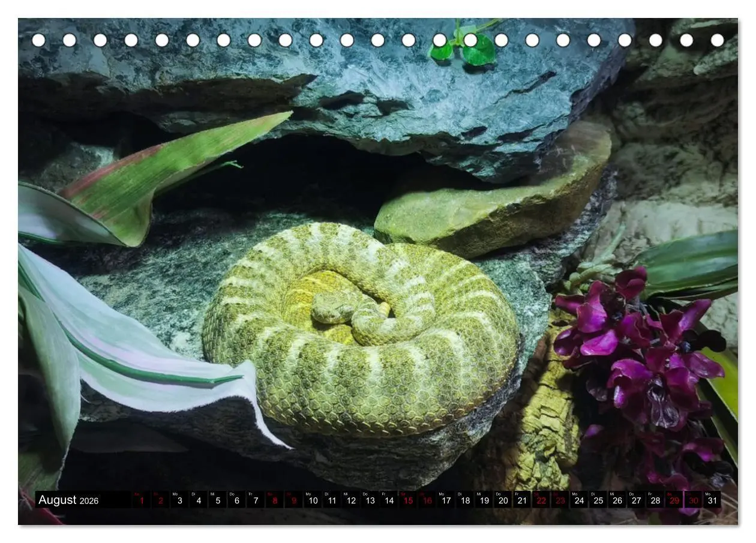Click date 27 in the calendar strip

636,500
